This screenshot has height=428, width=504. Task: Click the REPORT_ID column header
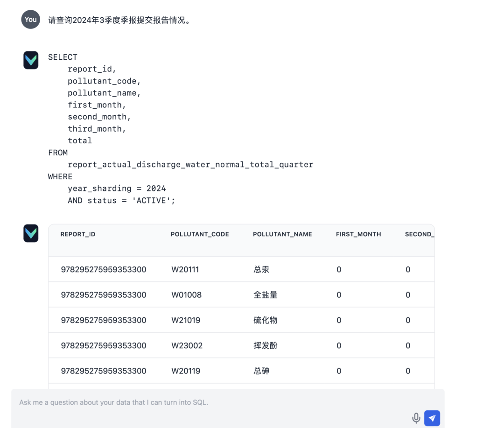(78, 234)
